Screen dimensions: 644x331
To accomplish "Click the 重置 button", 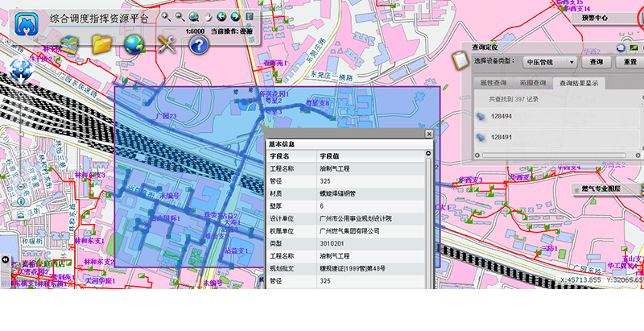I will pyautogui.click(x=630, y=61).
